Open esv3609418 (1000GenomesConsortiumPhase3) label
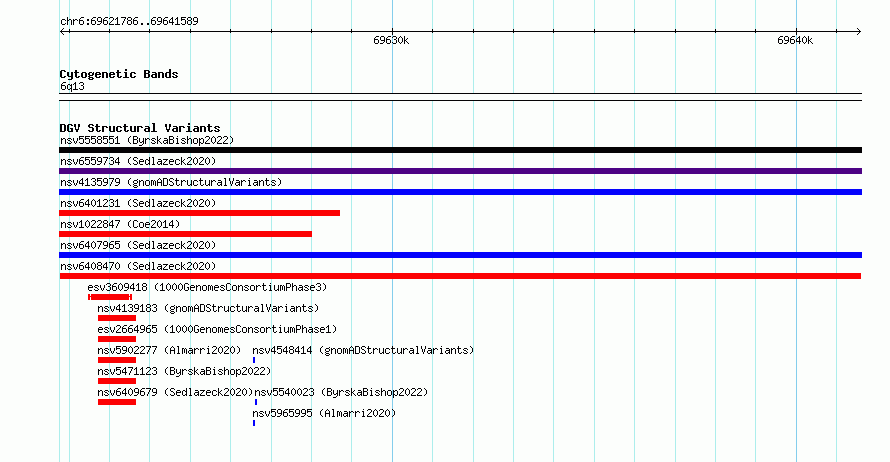The width and height of the screenshot is (890, 462). [x=207, y=287]
